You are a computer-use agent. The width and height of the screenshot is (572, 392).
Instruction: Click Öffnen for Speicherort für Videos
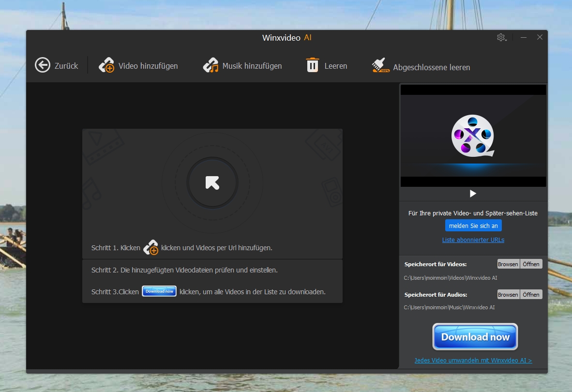click(x=531, y=264)
